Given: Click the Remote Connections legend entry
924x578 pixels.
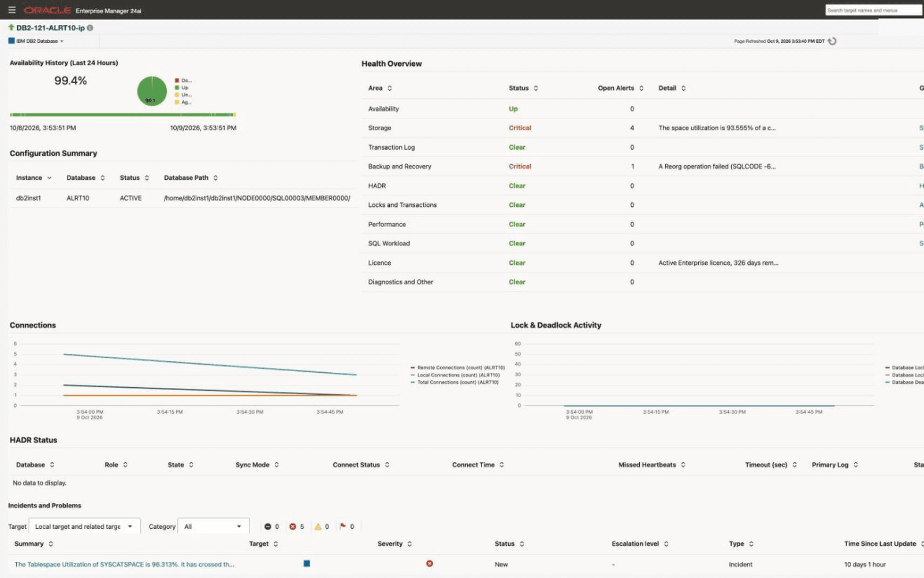Looking at the screenshot, I should 457,368.
